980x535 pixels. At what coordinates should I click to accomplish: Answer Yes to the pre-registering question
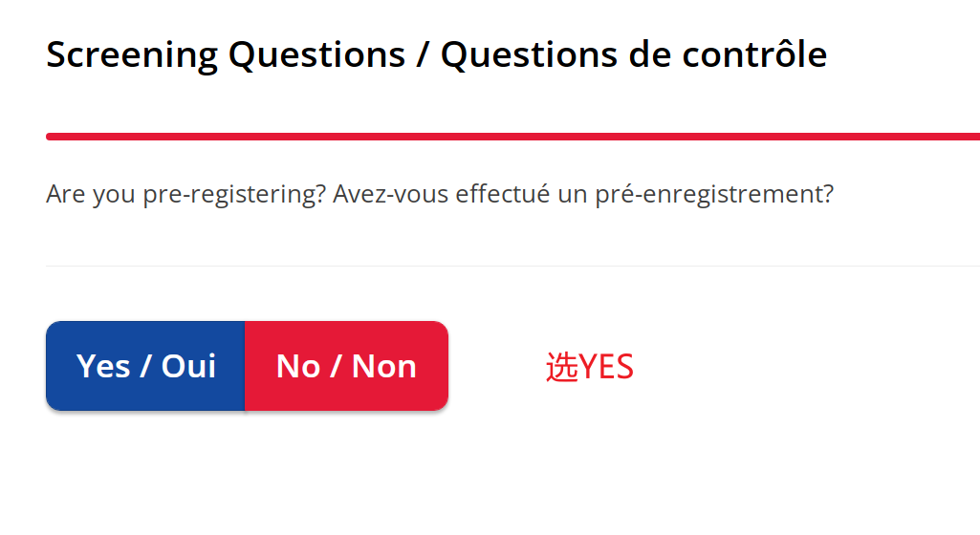(x=145, y=366)
